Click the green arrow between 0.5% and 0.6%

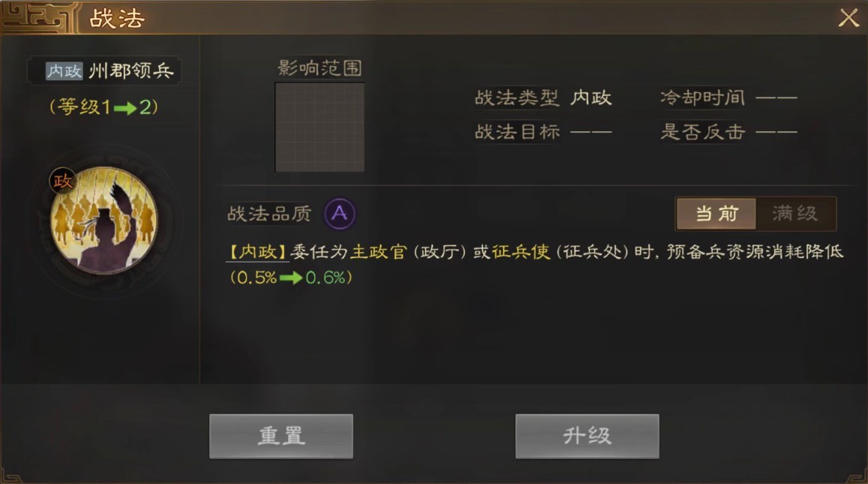[291, 278]
